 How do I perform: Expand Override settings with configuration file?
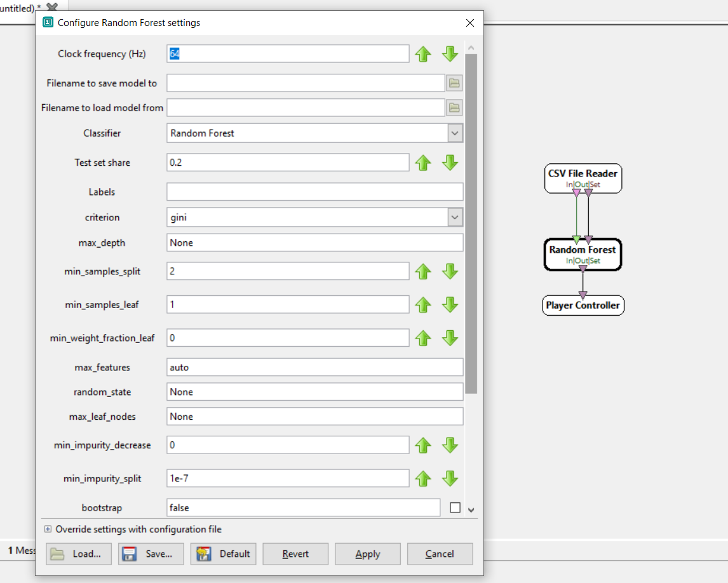[48, 529]
